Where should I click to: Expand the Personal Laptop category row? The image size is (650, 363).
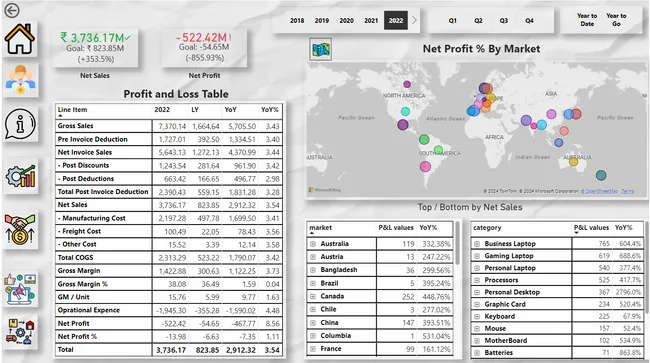(477, 268)
